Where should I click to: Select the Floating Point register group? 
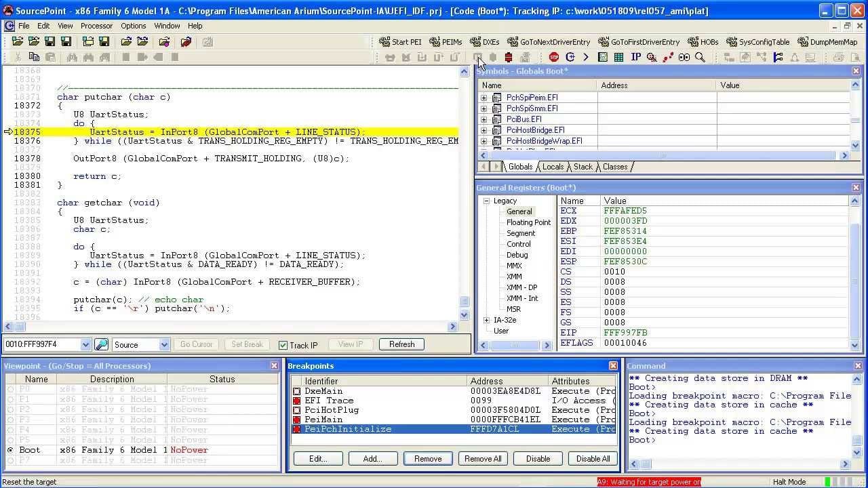[528, 222]
